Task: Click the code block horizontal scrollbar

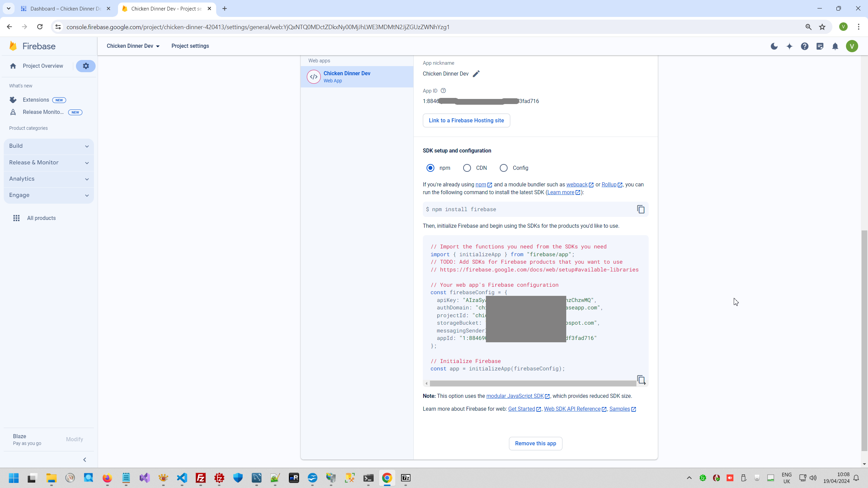Action: pos(532,383)
